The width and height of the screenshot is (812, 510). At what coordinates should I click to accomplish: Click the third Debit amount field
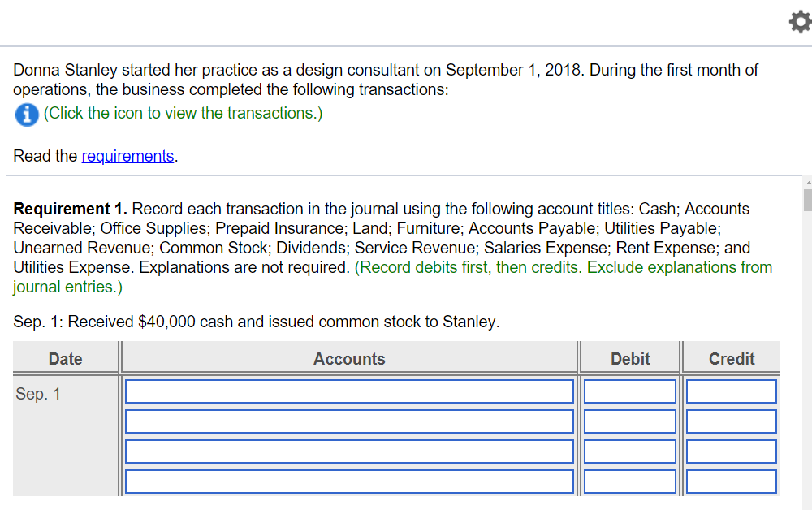[630, 451]
